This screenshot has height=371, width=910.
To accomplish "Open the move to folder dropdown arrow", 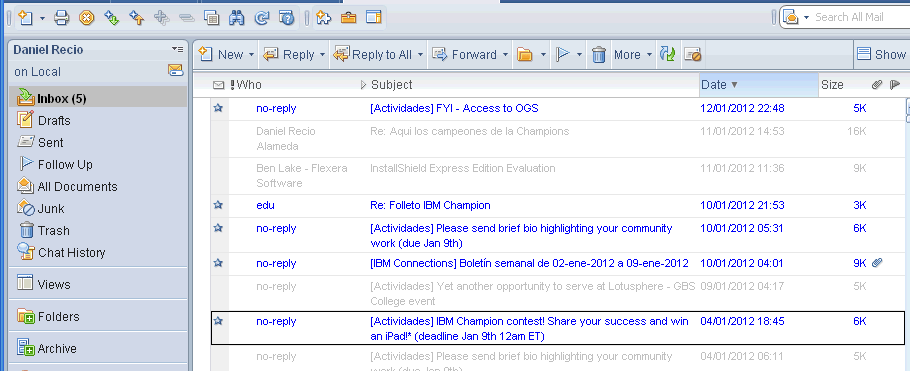I will pyautogui.click(x=543, y=55).
